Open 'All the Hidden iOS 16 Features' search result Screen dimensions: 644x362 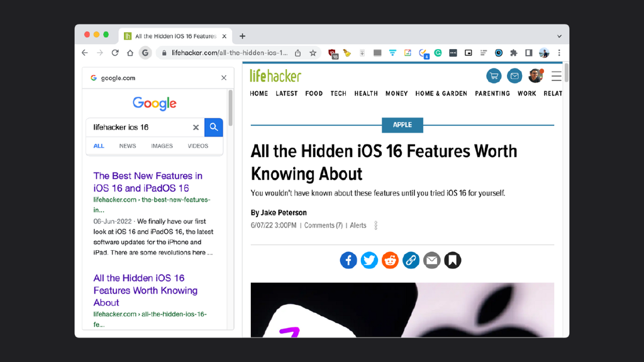(x=145, y=290)
